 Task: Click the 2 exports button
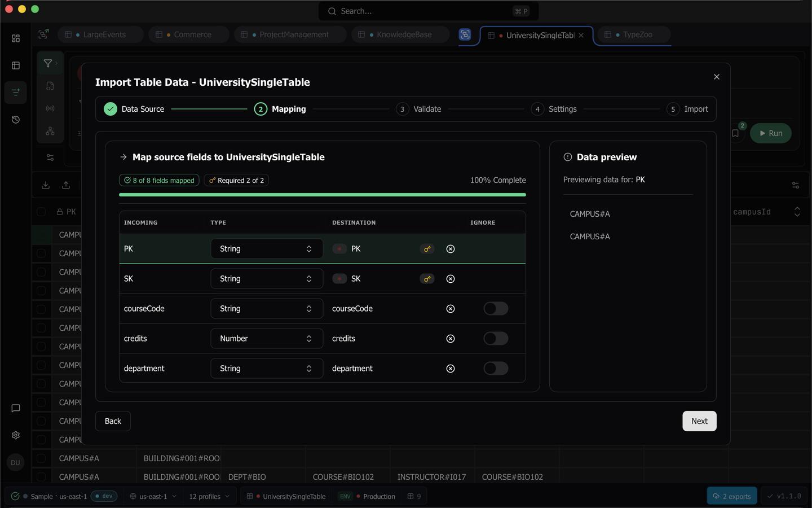pyautogui.click(x=732, y=496)
